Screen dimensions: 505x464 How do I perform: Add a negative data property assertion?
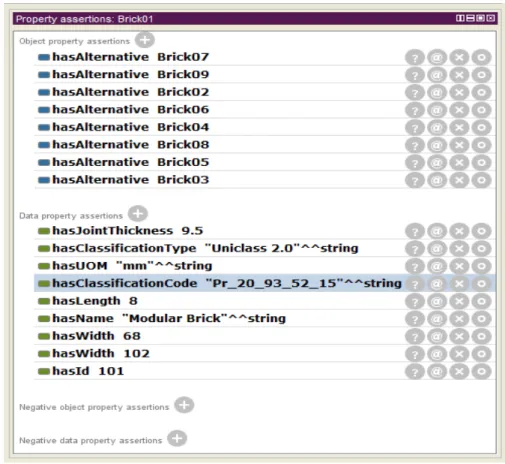[x=177, y=438]
